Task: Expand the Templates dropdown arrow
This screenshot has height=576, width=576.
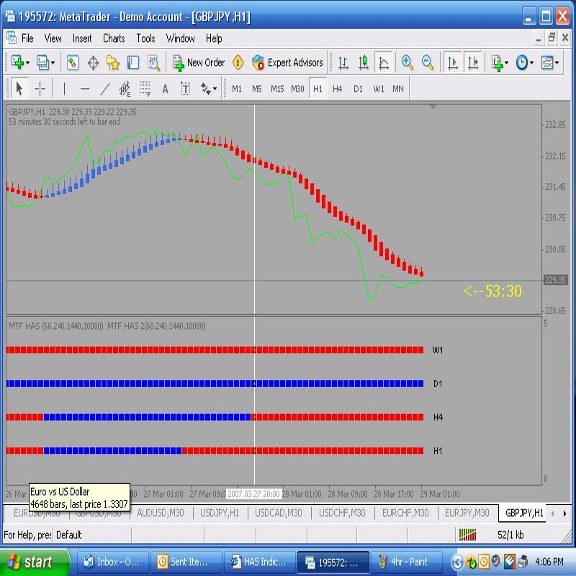Action: point(557,63)
